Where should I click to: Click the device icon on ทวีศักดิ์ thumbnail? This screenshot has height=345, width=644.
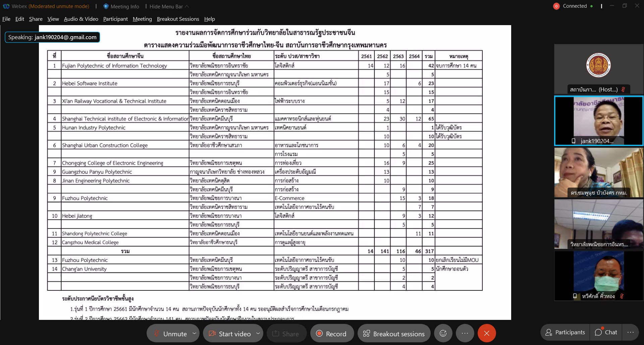point(575,296)
